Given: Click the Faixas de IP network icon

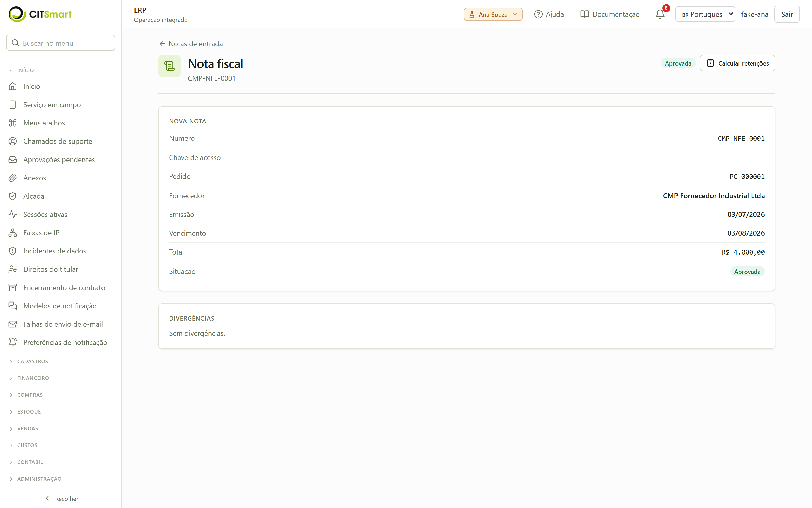Looking at the screenshot, I should click(13, 232).
